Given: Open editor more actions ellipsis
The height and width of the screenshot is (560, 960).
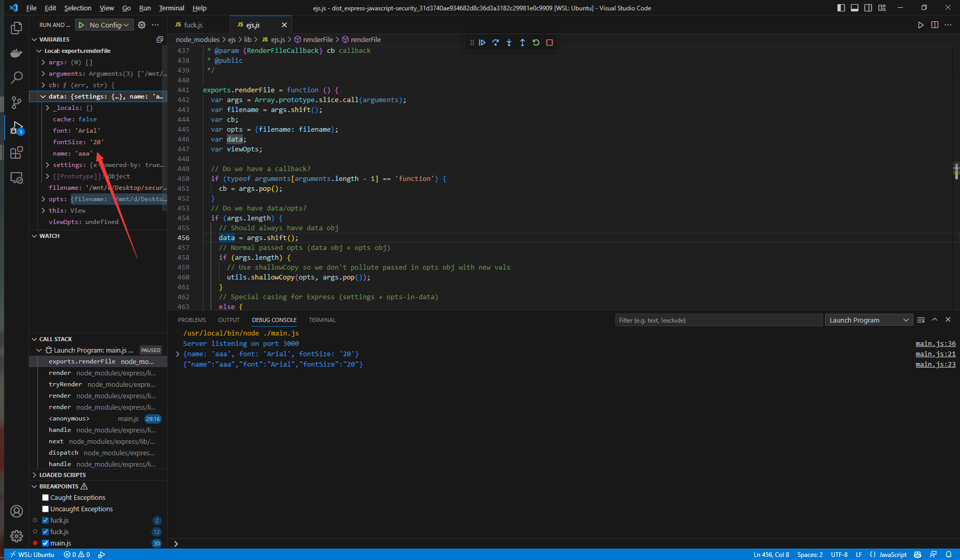Looking at the screenshot, I should 948,25.
